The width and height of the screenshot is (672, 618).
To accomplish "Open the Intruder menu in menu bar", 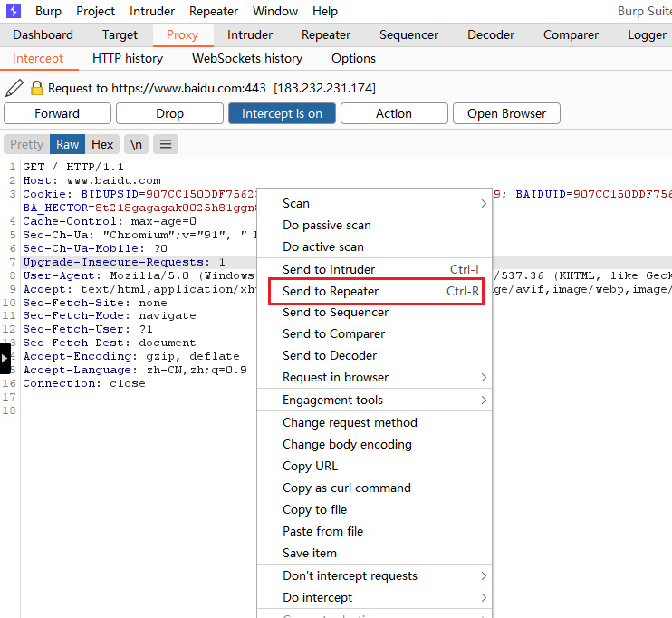I will (152, 11).
